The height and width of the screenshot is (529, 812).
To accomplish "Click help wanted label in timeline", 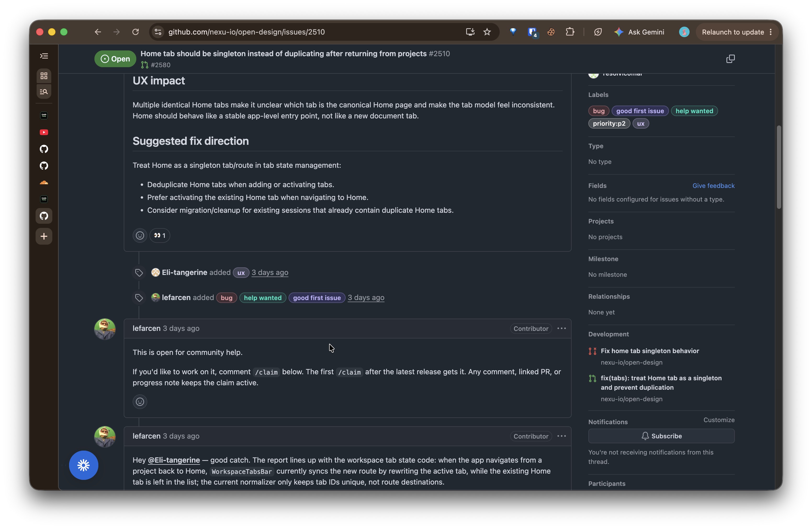I will pyautogui.click(x=263, y=298).
